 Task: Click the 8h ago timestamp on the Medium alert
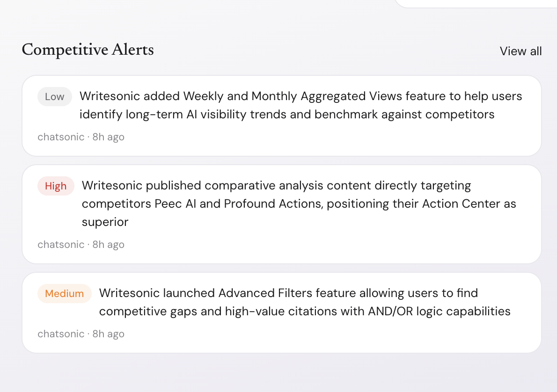point(108,334)
